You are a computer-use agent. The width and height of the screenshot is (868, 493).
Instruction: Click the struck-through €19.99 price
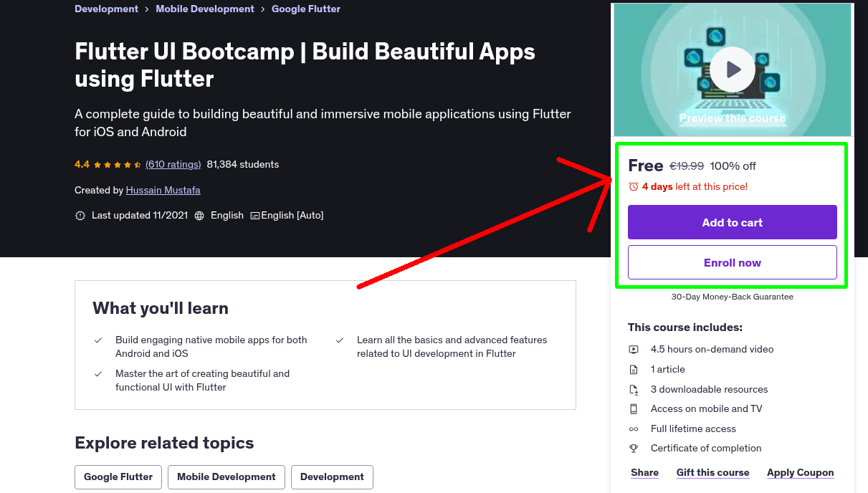coord(687,166)
